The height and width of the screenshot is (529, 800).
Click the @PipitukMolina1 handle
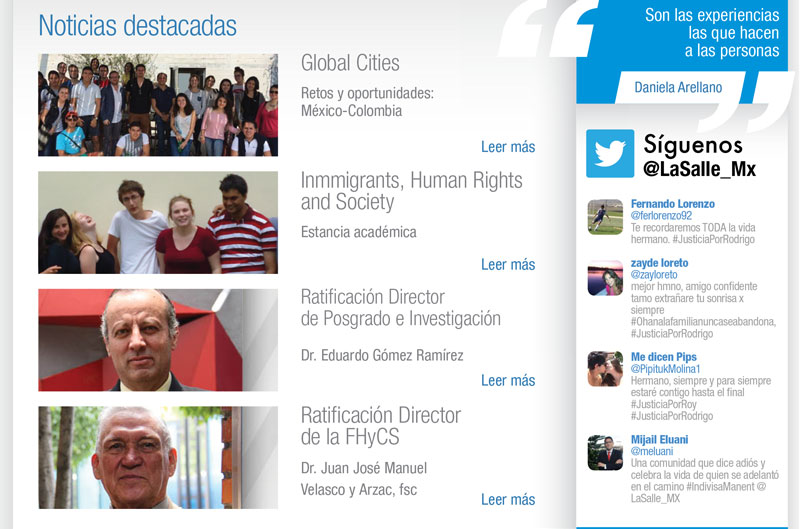[x=665, y=369]
